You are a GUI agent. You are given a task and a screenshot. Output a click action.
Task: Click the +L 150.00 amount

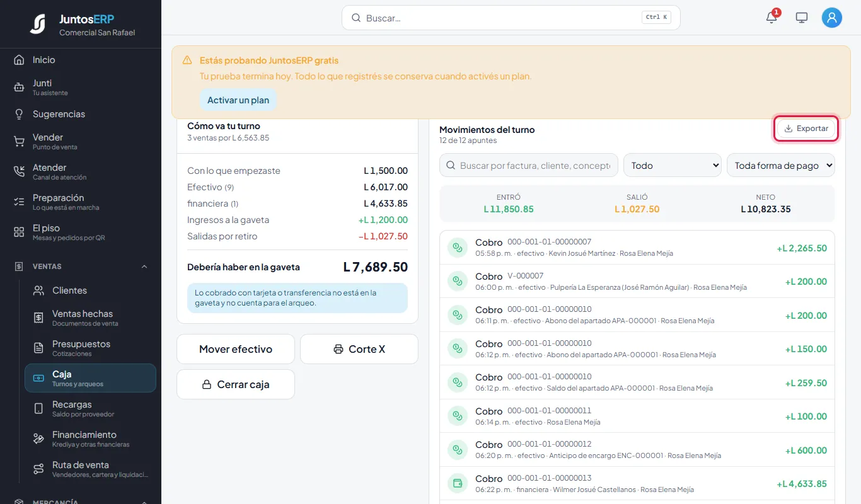point(806,349)
